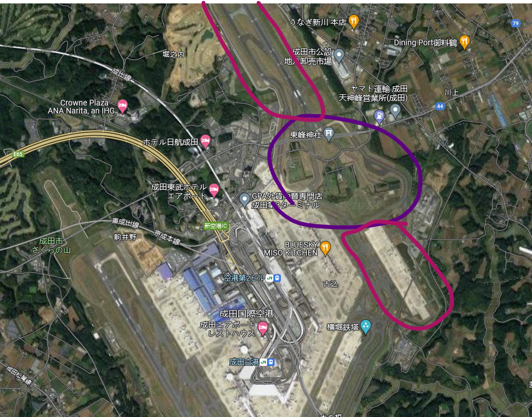Select the E65 expressway route shield

pyautogui.click(x=18, y=155)
